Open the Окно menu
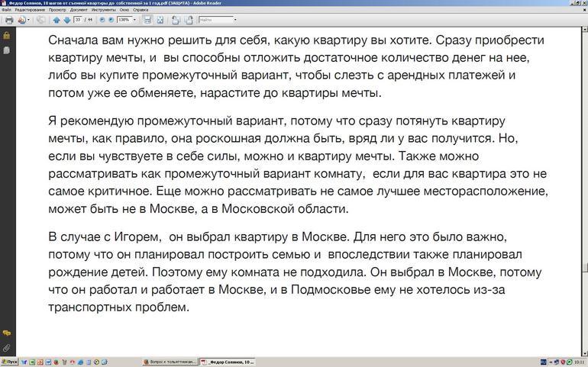Viewport: 588px width, 367px height. (x=124, y=10)
